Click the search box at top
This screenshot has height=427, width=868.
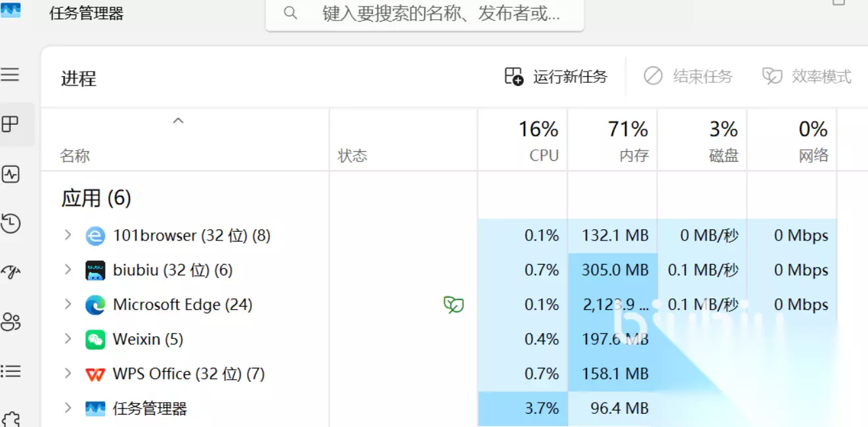click(425, 14)
